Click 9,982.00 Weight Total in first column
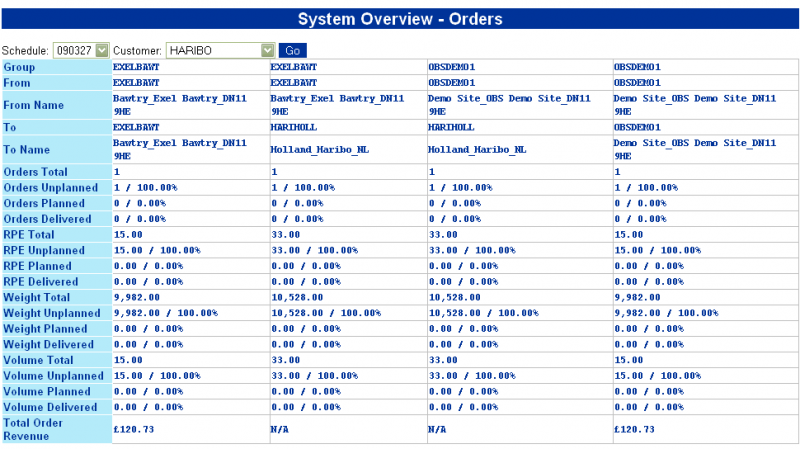Viewport: 800px width, 449px height. [x=137, y=297]
